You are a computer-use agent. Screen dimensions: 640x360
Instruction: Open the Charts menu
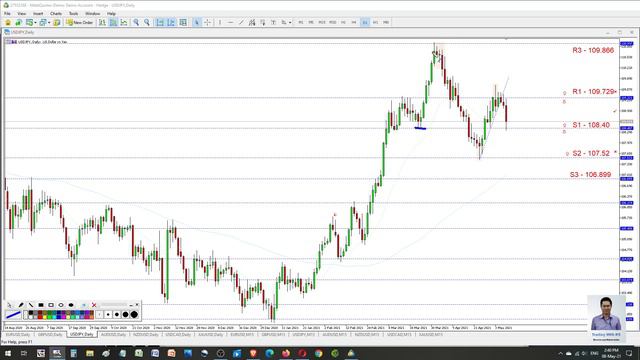tap(56, 13)
